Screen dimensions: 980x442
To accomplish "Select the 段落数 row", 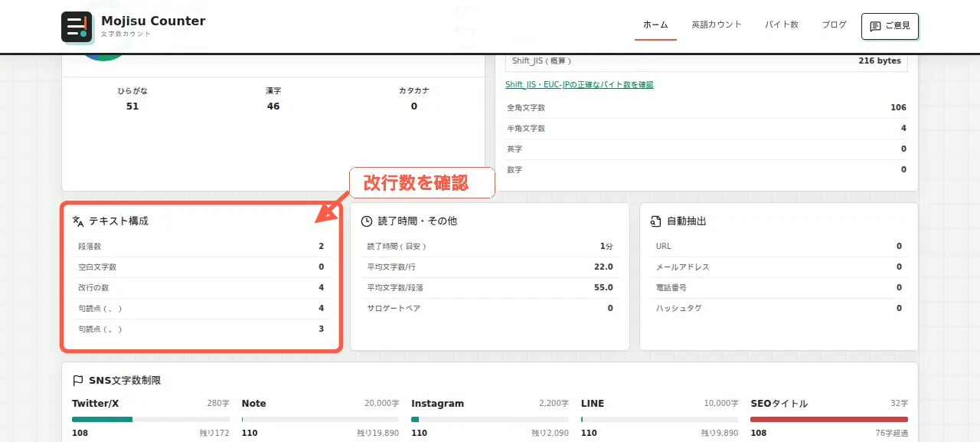I will (201, 246).
